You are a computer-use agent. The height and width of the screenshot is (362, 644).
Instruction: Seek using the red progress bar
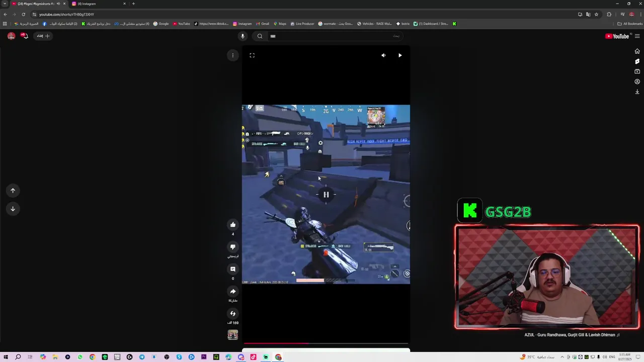[326, 343]
